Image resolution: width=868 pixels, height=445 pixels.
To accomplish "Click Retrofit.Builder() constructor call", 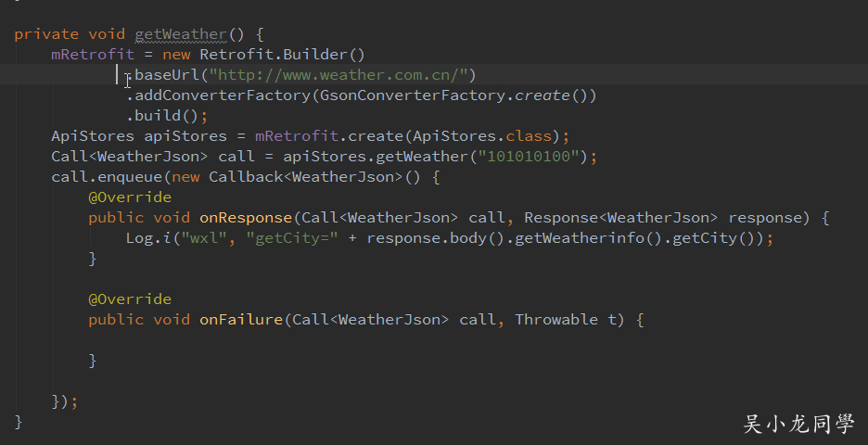I will [282, 55].
